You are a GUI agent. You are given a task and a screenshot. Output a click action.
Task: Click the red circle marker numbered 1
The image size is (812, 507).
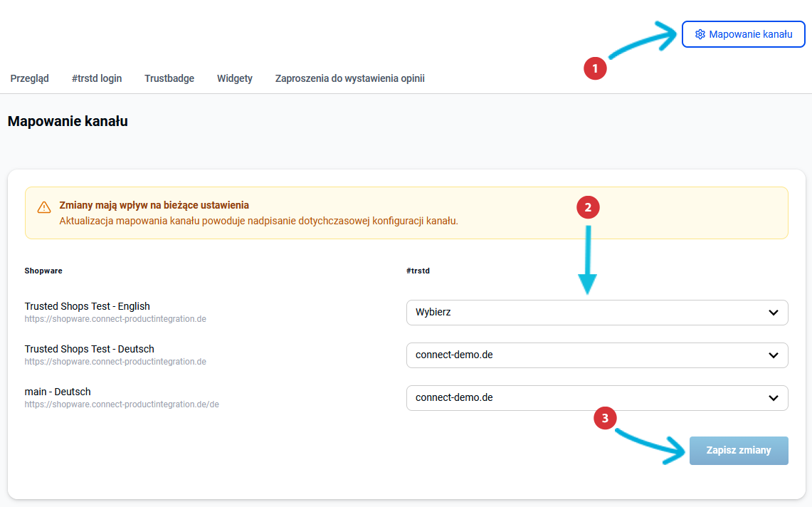pyautogui.click(x=595, y=68)
